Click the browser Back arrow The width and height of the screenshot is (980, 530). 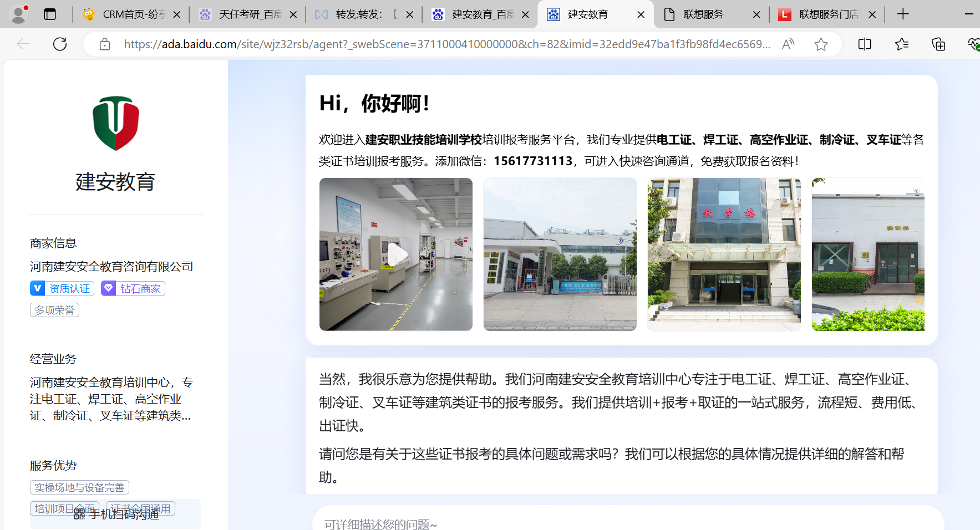click(23, 44)
